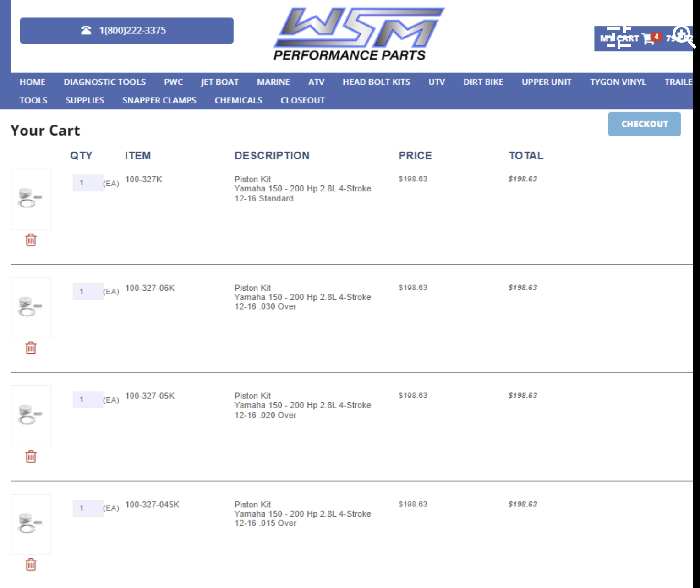Viewport: 700px width, 588px height.
Task: Delete item 100-327-06K using trash icon
Action: [x=31, y=348]
